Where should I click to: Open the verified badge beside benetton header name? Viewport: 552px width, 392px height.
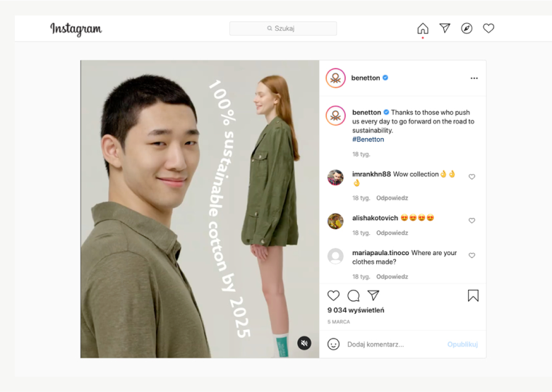[x=385, y=78]
